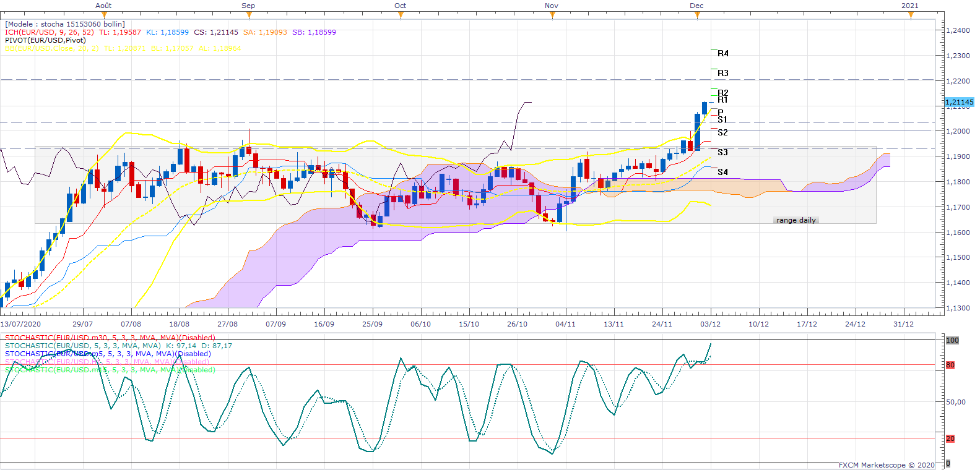Click the 04/11 date axis label

click(x=565, y=324)
